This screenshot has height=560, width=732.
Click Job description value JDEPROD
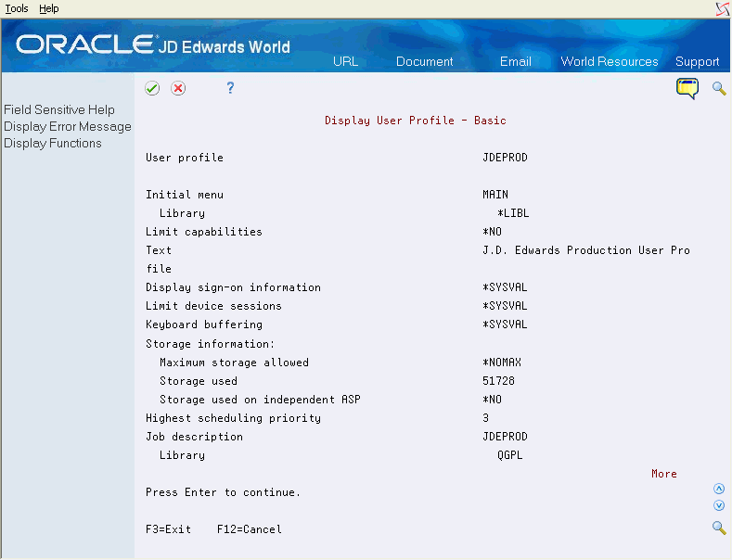click(x=505, y=437)
